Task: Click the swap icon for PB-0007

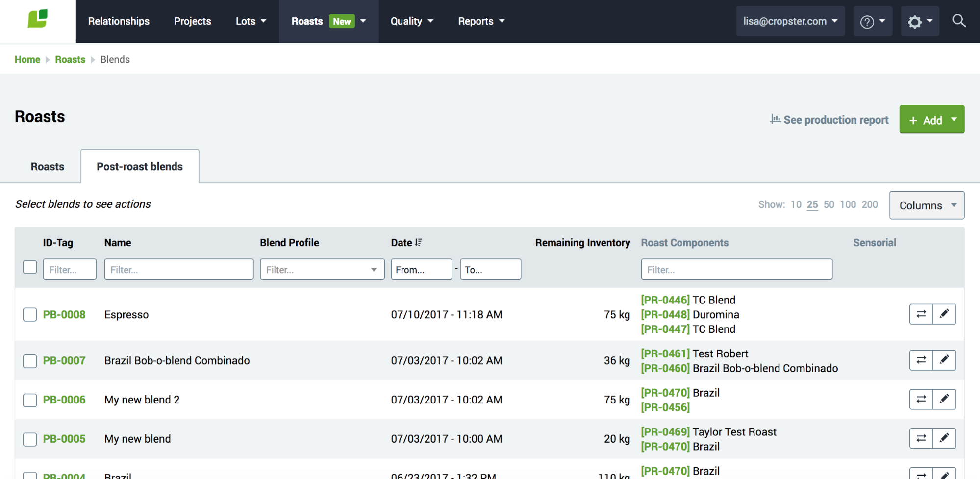Action: tap(921, 360)
